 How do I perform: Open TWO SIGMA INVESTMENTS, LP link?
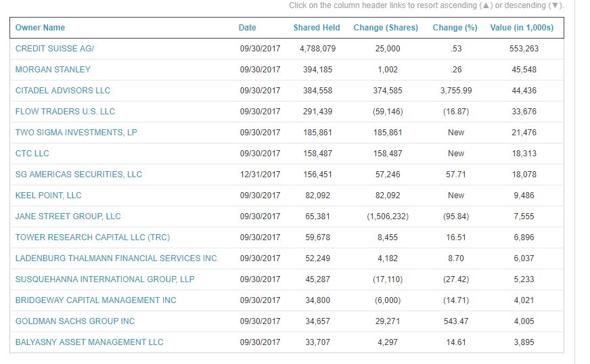coord(76,133)
